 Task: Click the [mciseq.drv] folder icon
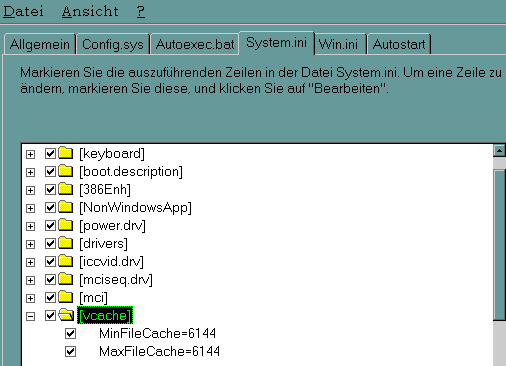click(x=66, y=279)
